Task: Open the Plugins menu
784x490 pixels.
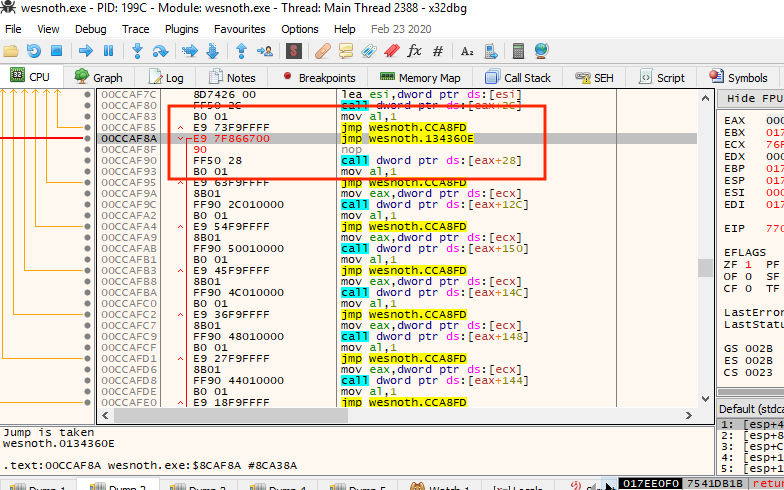Action: (182, 29)
